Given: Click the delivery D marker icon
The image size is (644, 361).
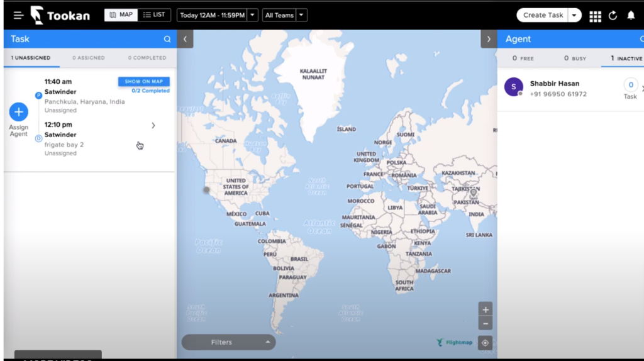Looking at the screenshot, I should click(x=38, y=138).
